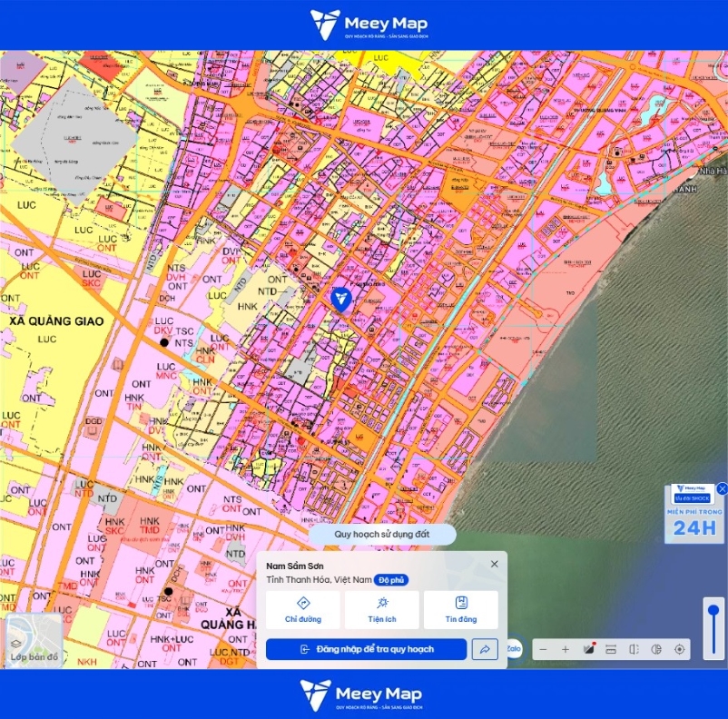This screenshot has height=719, width=728.
Task: Close the Nam Sầm Sơn info card
Action: click(x=495, y=564)
